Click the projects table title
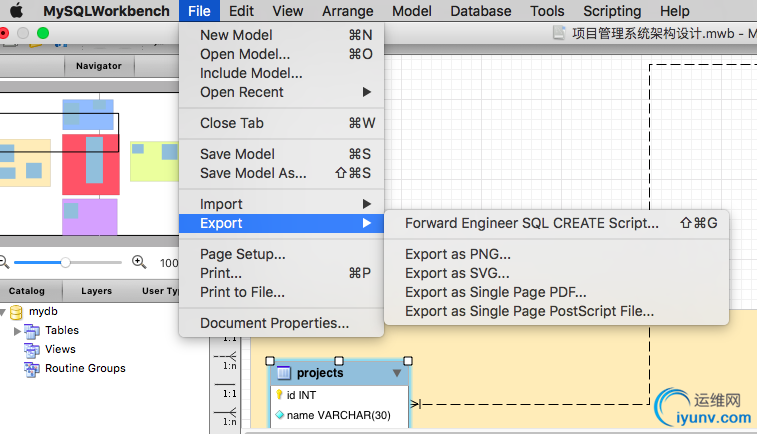This screenshot has height=434, width=757. [320, 373]
